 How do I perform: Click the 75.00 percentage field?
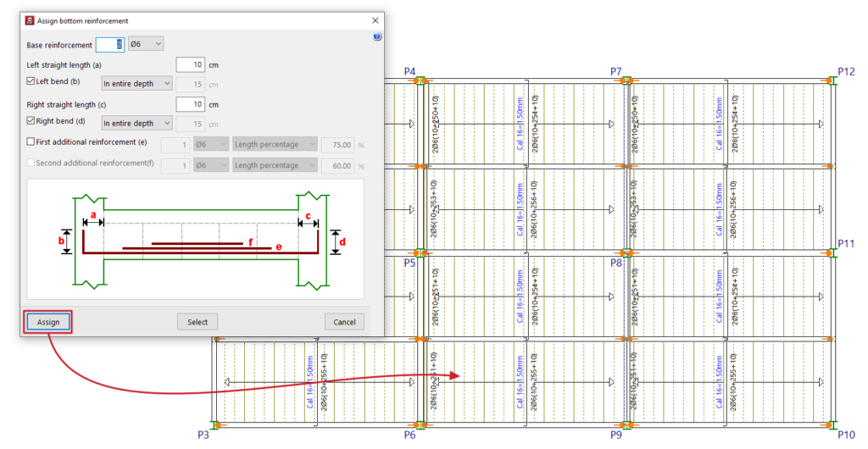[337, 145]
